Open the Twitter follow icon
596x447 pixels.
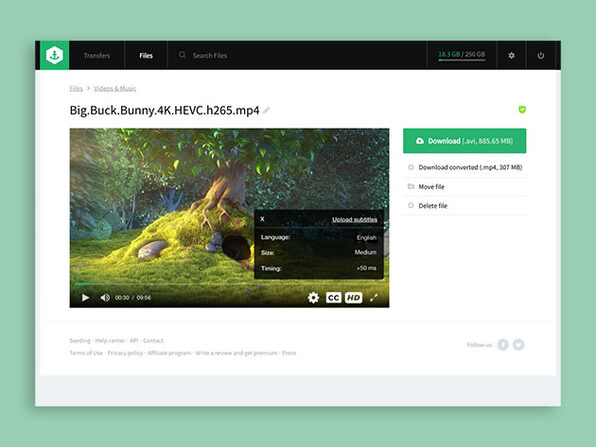coord(518,345)
